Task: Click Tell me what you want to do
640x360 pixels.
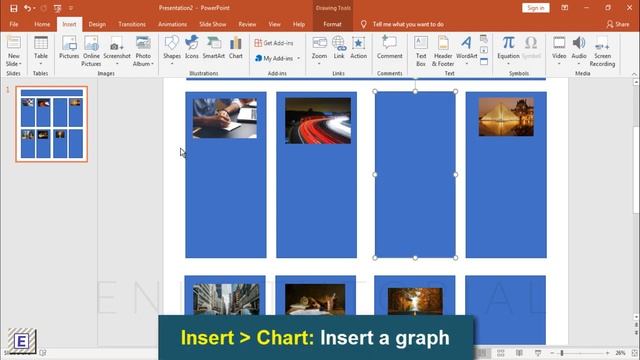Action: click(x=408, y=24)
